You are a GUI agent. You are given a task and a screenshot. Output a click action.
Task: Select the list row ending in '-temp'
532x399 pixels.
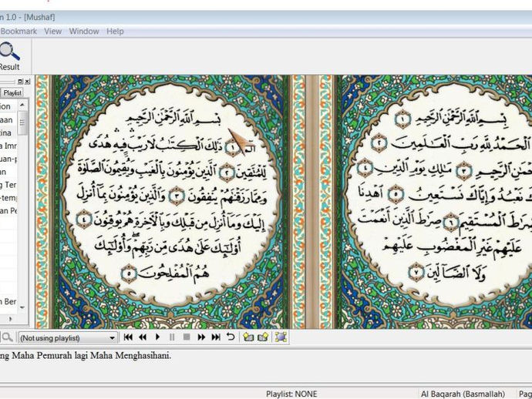[8, 198]
